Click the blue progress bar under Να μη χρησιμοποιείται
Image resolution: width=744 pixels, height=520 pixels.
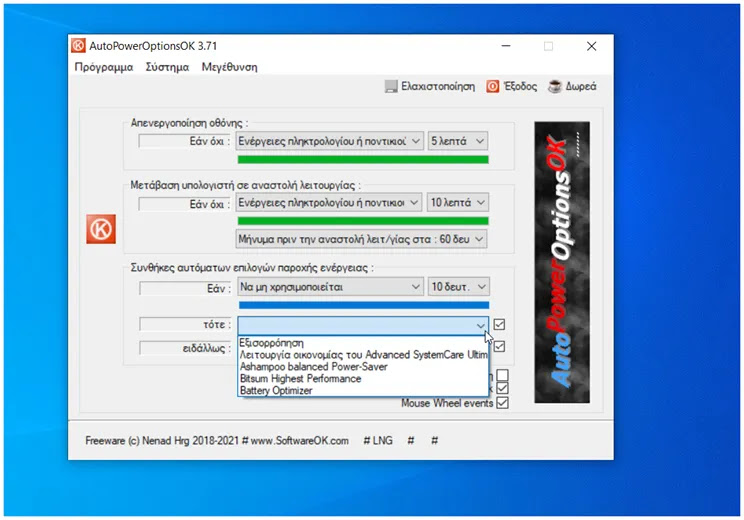pos(363,305)
